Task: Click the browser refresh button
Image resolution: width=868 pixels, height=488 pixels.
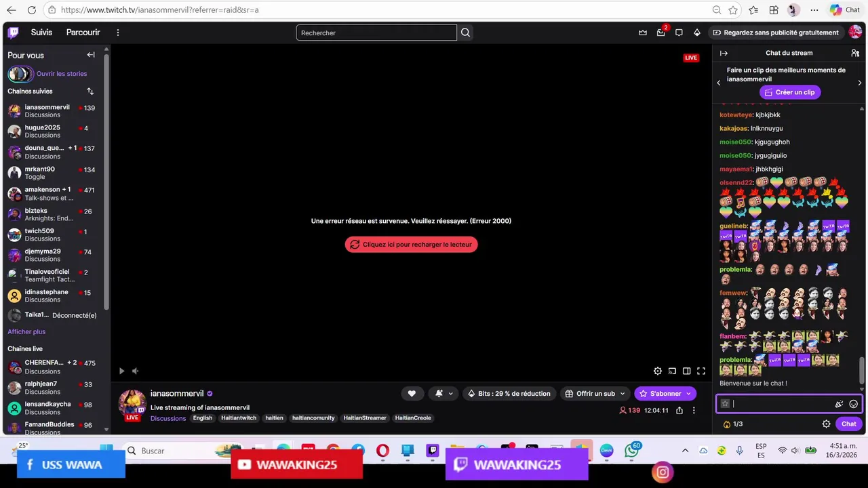Action: 32,10
